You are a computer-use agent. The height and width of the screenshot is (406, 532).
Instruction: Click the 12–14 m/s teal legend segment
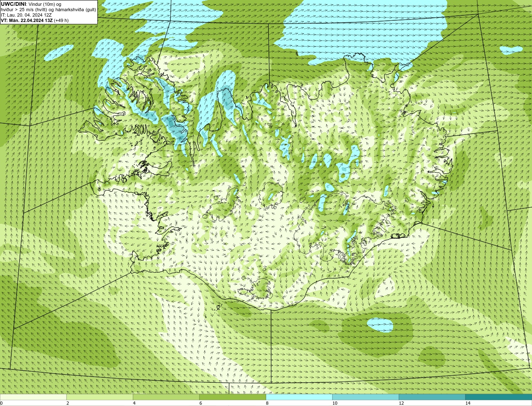432,397
